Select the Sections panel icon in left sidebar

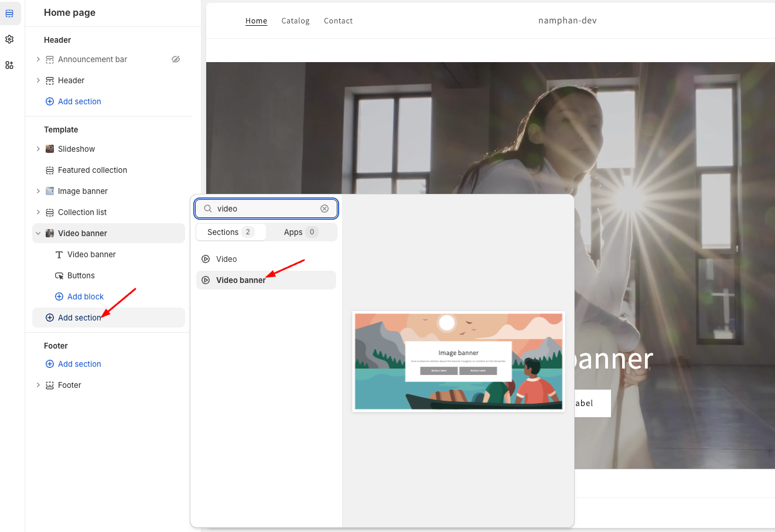click(10, 13)
